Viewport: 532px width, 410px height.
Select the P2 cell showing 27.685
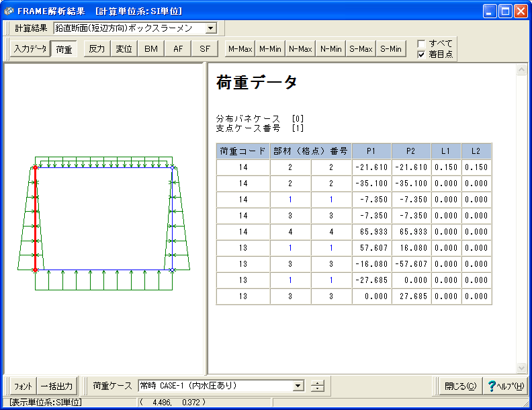click(x=411, y=296)
